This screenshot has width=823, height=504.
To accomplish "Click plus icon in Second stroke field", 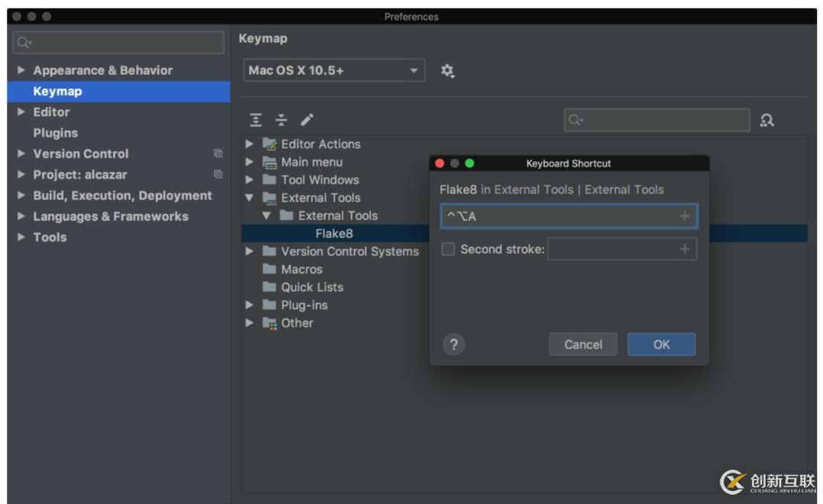I will (684, 250).
